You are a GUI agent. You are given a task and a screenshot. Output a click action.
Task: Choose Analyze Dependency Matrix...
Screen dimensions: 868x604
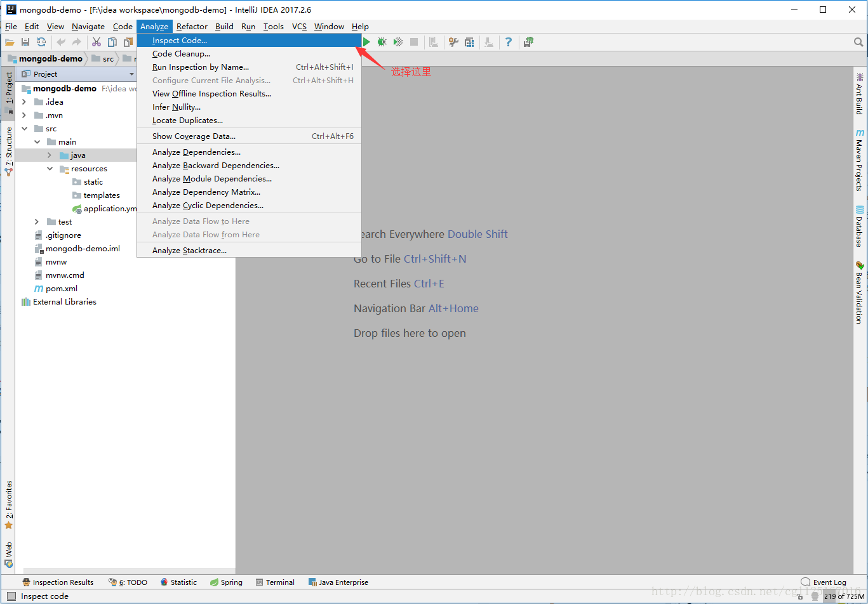(x=249, y=192)
